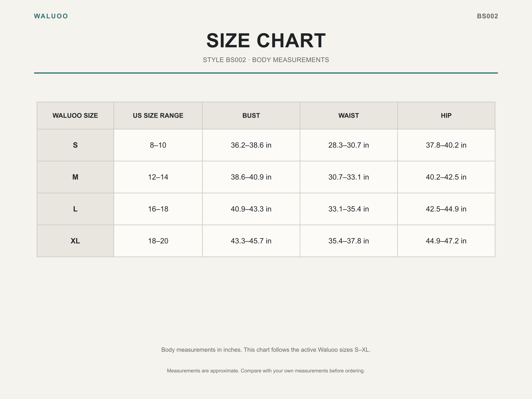Click the WAIST column header

[x=349, y=116]
